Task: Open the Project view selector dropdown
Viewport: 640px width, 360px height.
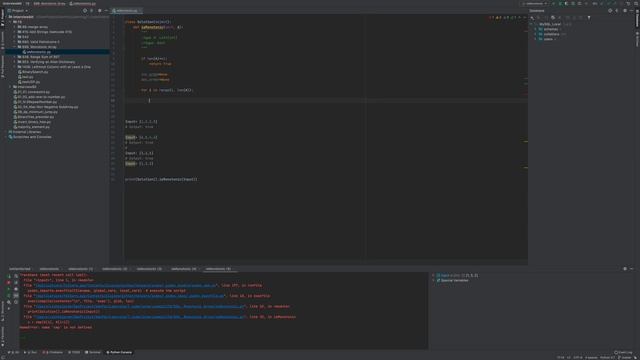Action: pos(18,11)
